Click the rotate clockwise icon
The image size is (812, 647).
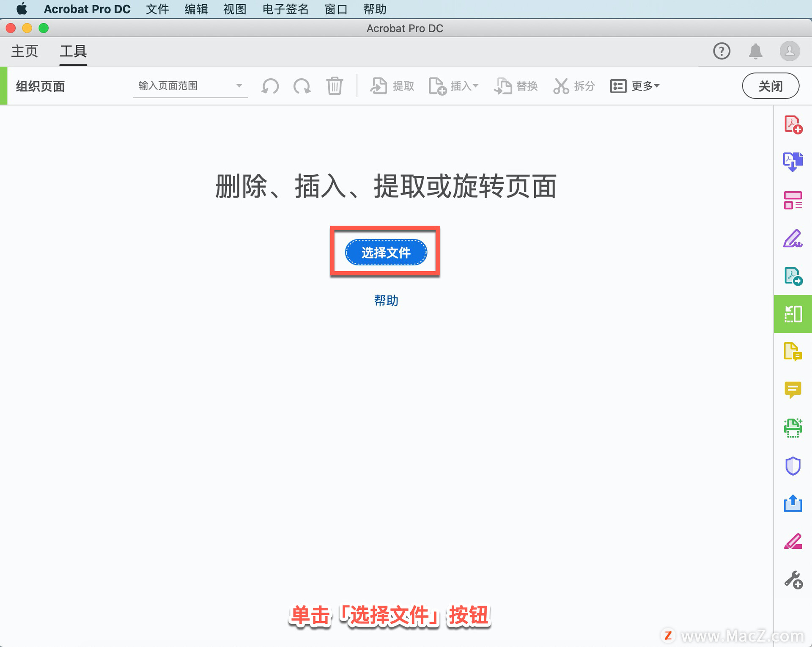(302, 86)
